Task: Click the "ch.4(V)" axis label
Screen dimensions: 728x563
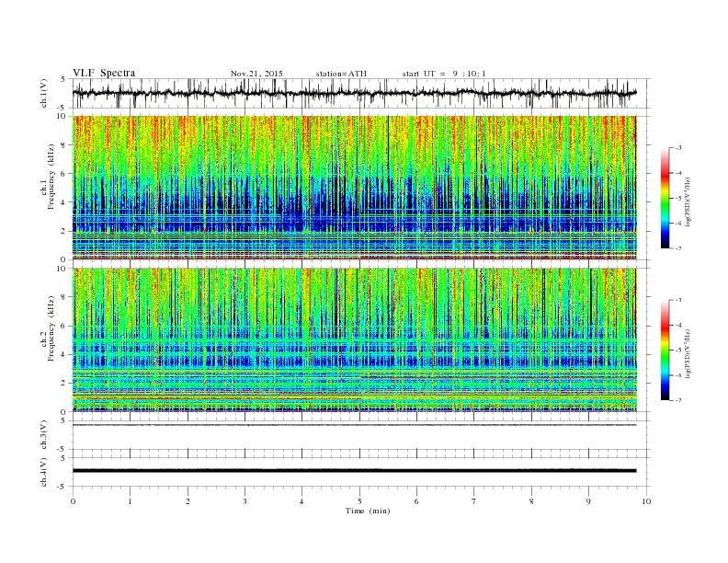Action: 44,472
